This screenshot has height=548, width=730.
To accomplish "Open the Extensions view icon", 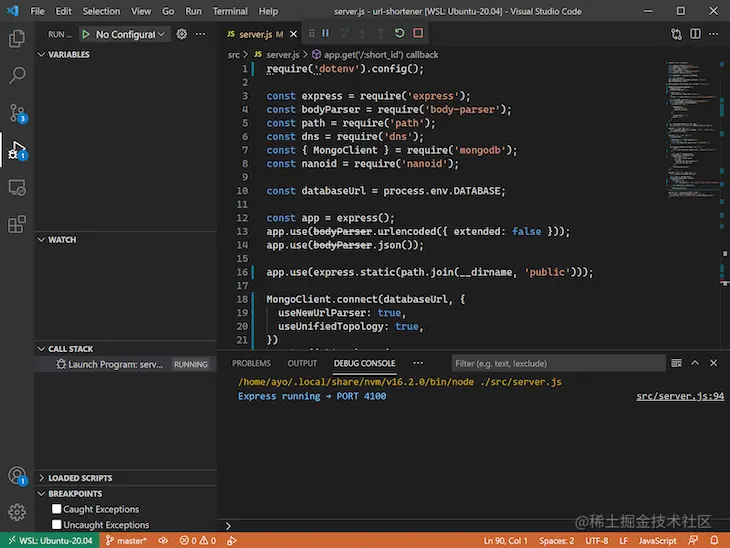I will [17, 225].
